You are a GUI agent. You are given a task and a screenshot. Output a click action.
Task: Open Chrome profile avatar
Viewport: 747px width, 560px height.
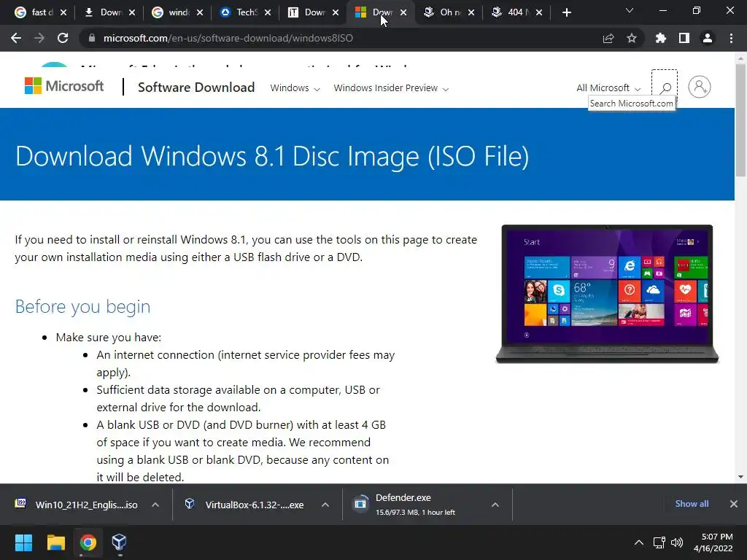(708, 38)
